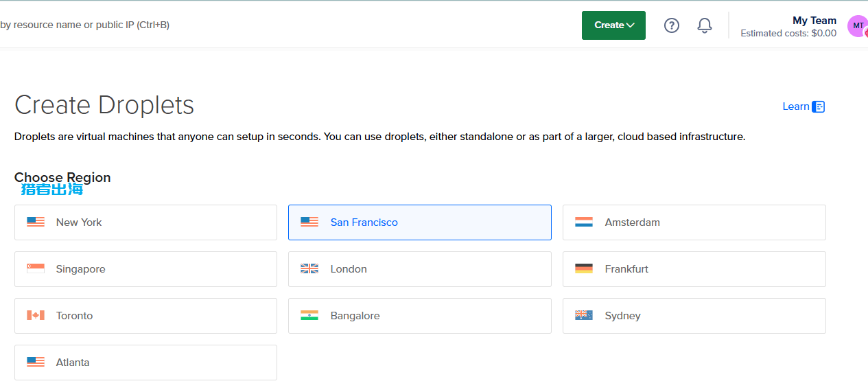Focus the resource name search field
The height and width of the screenshot is (390, 868).
85,25
